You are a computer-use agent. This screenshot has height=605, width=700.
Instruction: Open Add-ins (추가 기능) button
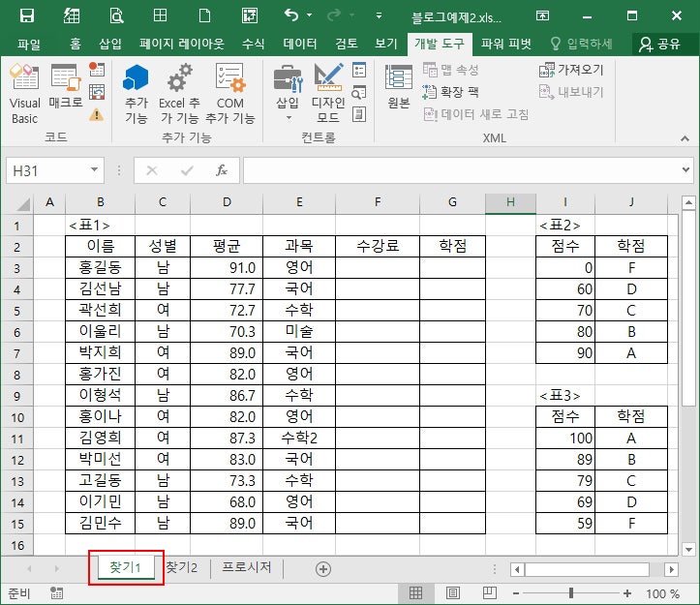pos(136,94)
